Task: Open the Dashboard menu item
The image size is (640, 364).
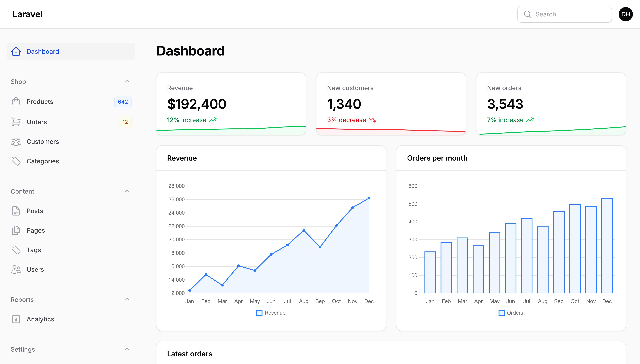Action: 71,51
